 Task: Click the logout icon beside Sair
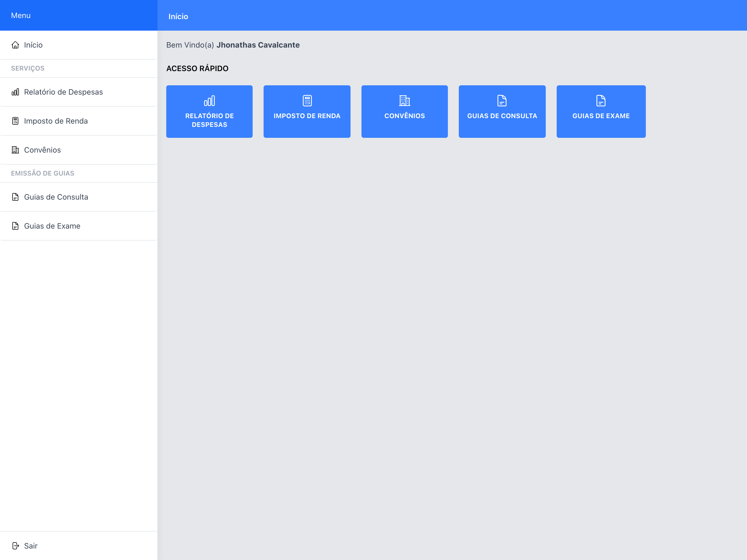(x=16, y=546)
